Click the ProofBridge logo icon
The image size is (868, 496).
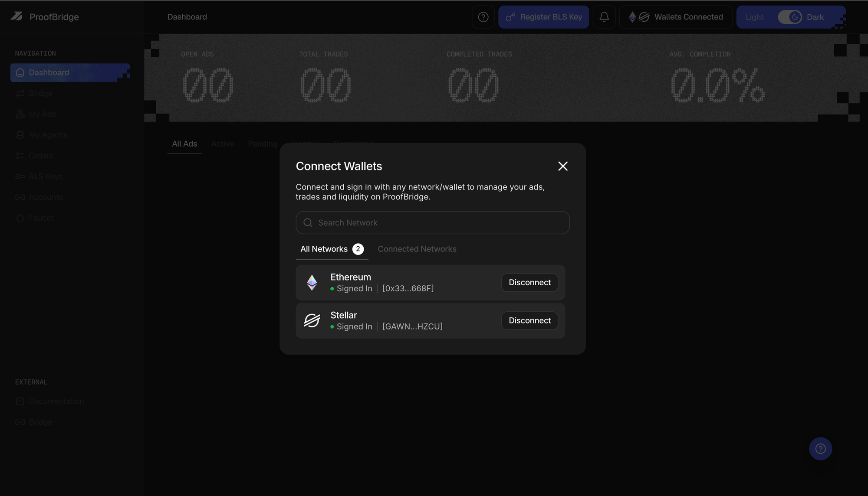click(x=16, y=16)
